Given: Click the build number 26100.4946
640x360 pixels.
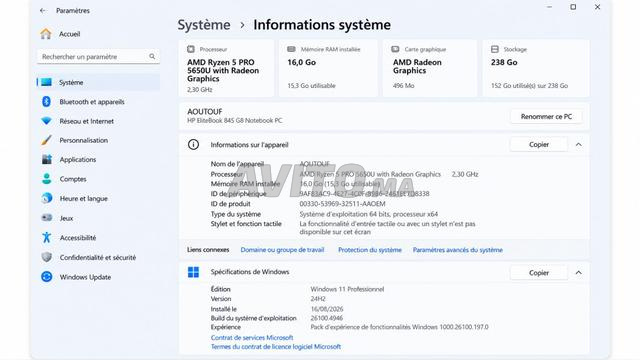Looking at the screenshot, I should coord(327,318).
